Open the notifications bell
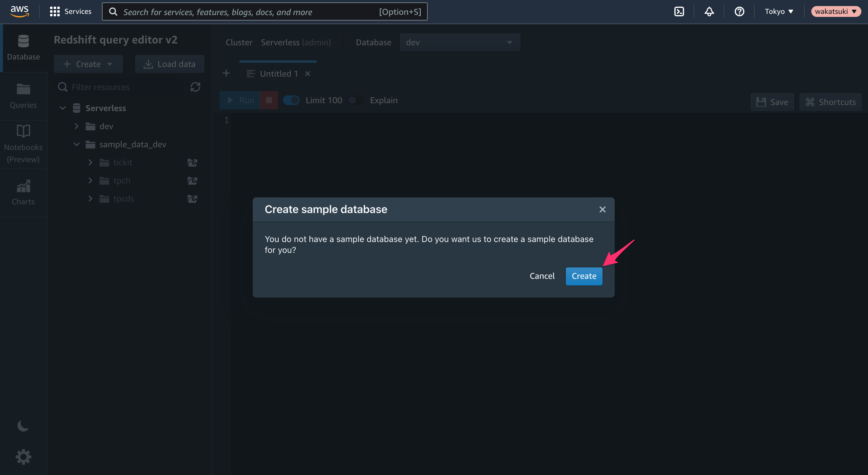Viewport: 868px width, 475px height. click(709, 12)
